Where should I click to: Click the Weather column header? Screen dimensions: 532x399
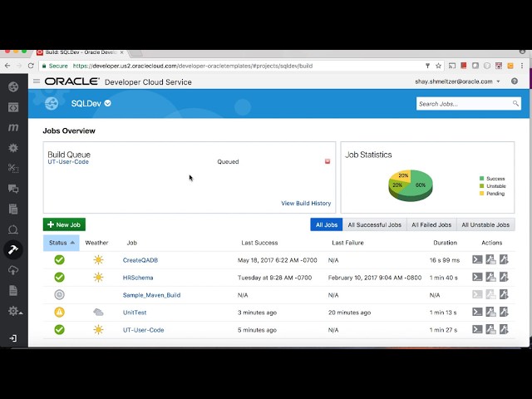[x=96, y=243]
